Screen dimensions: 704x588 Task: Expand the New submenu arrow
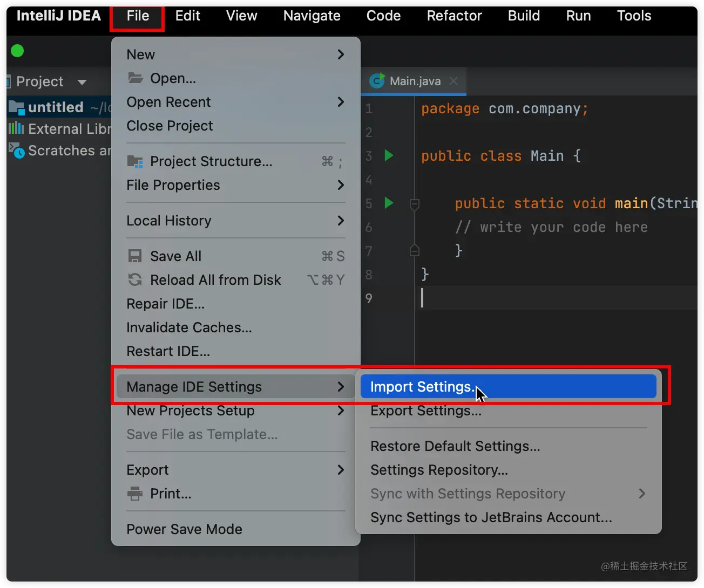[x=341, y=54]
